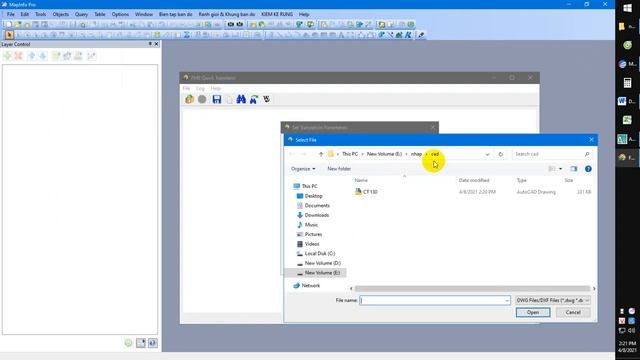Click New Volume (E:) in the breadcrumb path
640x360 pixels.
click(384, 154)
